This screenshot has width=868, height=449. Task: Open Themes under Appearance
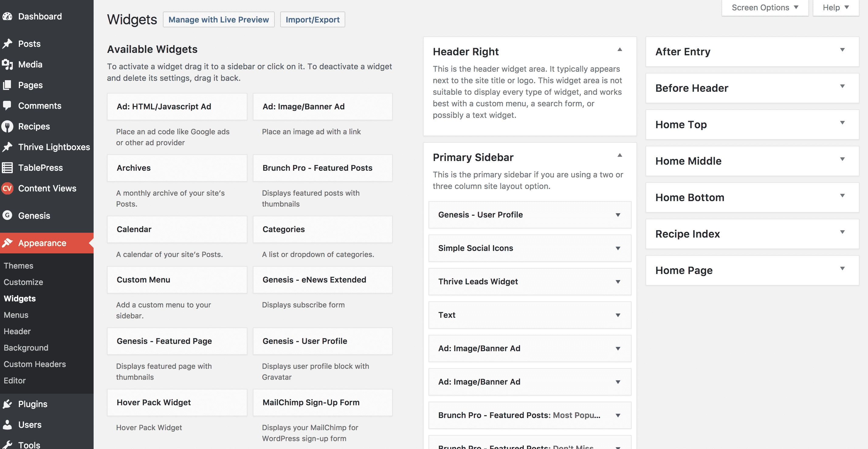point(19,266)
